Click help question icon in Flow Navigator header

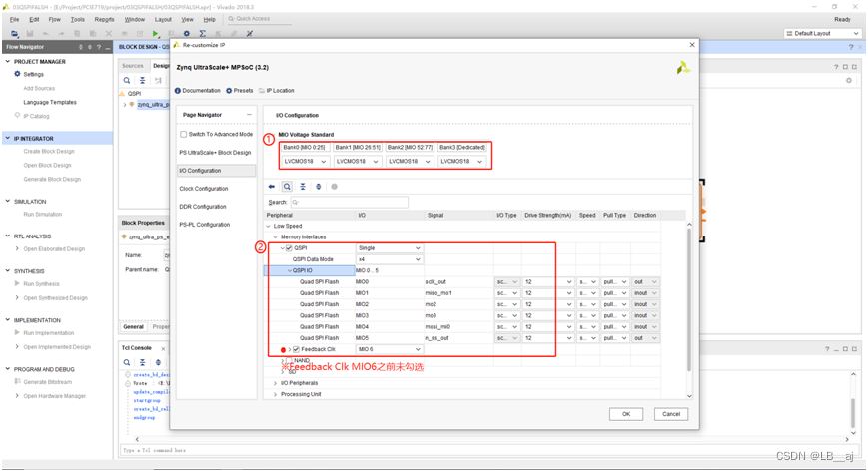[99, 47]
